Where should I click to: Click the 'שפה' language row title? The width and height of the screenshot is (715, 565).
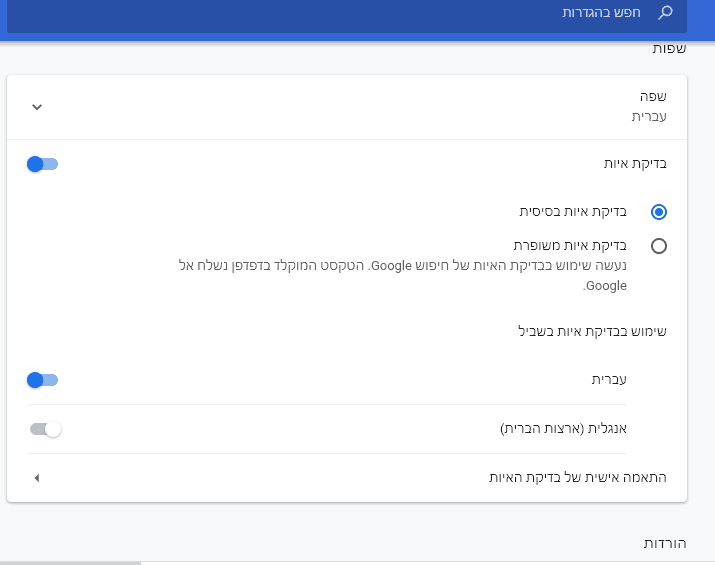653,96
